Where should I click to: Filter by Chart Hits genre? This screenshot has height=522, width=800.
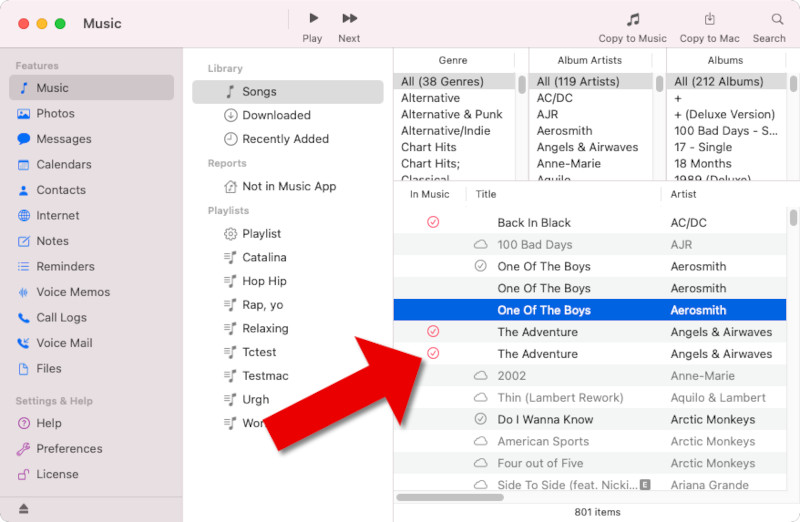[455, 147]
